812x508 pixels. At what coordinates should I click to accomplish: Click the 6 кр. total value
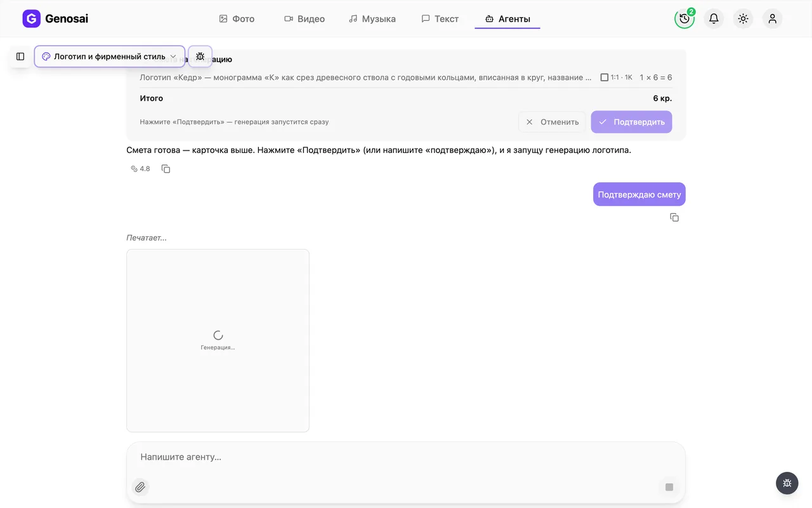(662, 98)
